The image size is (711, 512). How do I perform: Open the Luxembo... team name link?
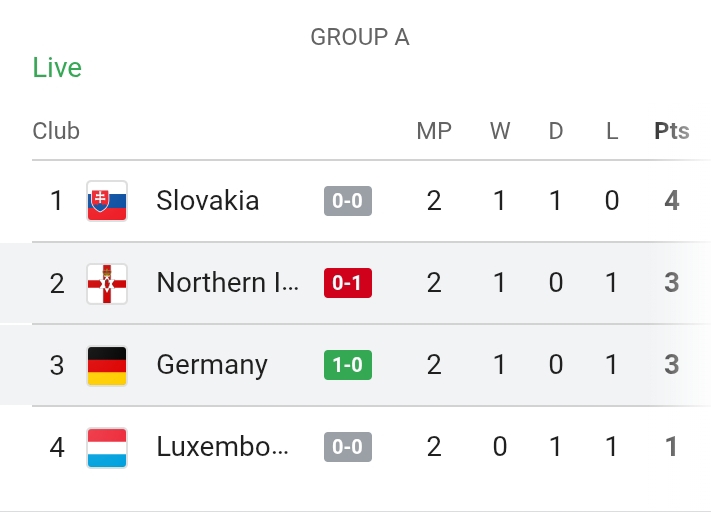click(222, 447)
